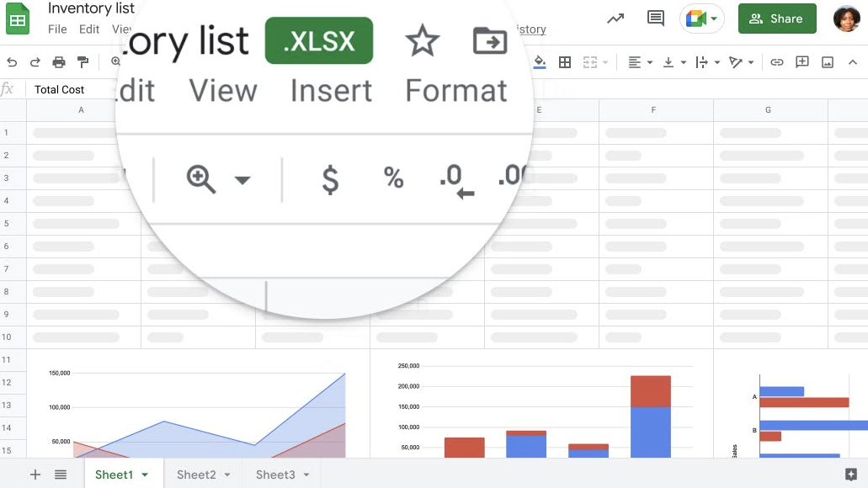Click the Google Meet camera icon
Image resolution: width=868 pixels, height=488 pixels.
695,19
